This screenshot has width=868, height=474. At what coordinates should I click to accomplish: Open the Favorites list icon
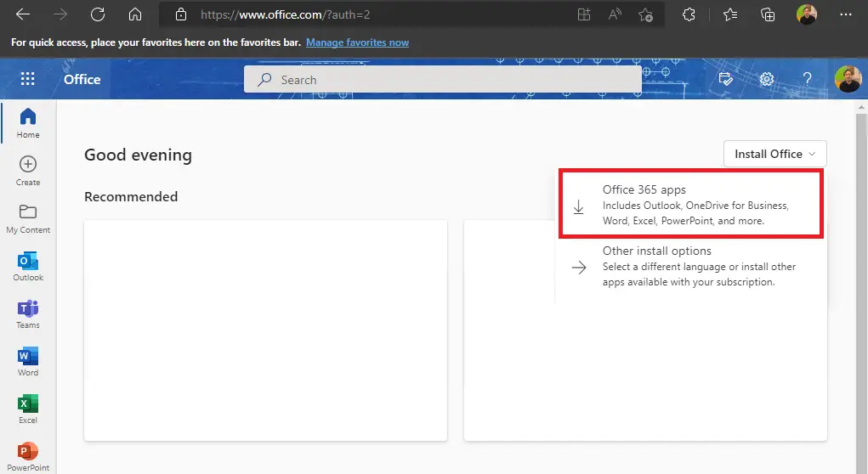coord(731,15)
